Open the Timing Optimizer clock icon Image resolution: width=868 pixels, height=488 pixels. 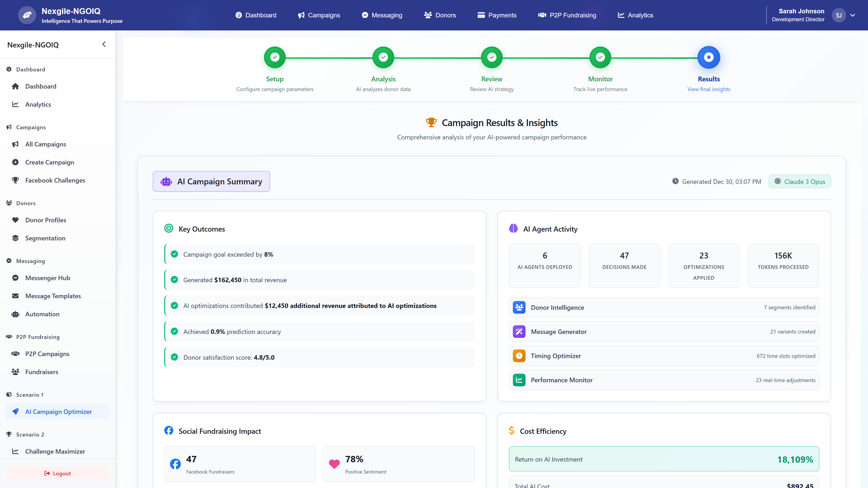(x=519, y=356)
